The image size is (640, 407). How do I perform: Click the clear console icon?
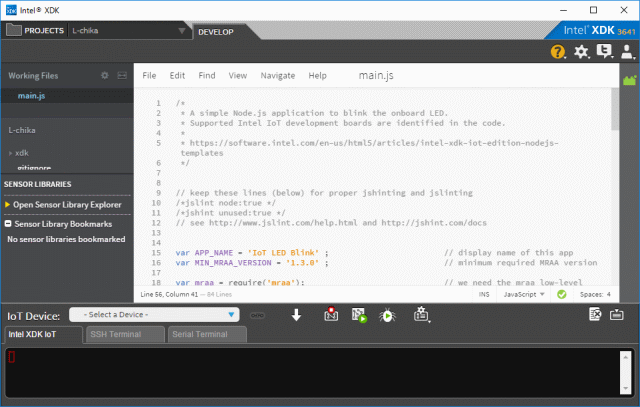tap(595, 314)
